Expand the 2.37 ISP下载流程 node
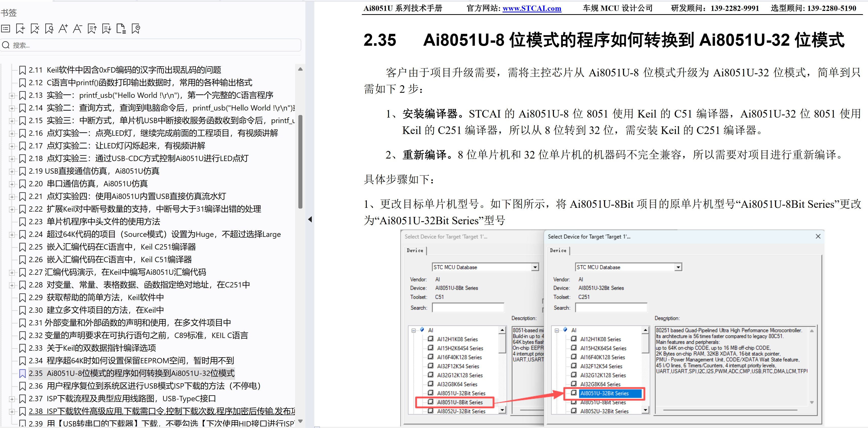Viewport: 868px width, 428px height. point(12,399)
